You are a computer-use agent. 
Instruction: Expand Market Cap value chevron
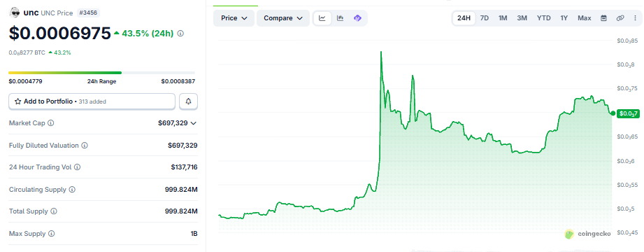(x=194, y=123)
